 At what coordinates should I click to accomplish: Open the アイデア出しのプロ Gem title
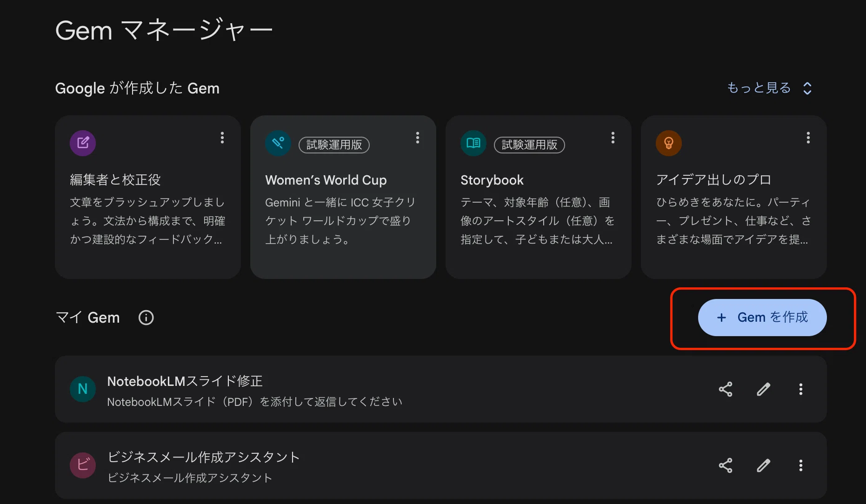point(713,180)
